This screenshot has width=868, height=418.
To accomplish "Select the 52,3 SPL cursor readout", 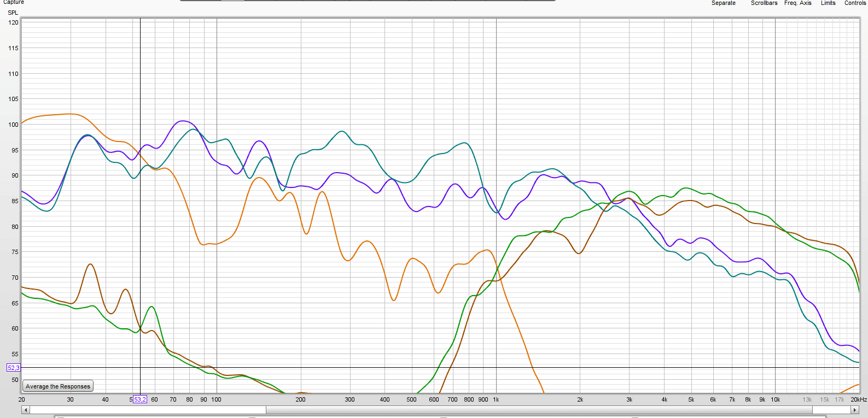I will pos(13,368).
